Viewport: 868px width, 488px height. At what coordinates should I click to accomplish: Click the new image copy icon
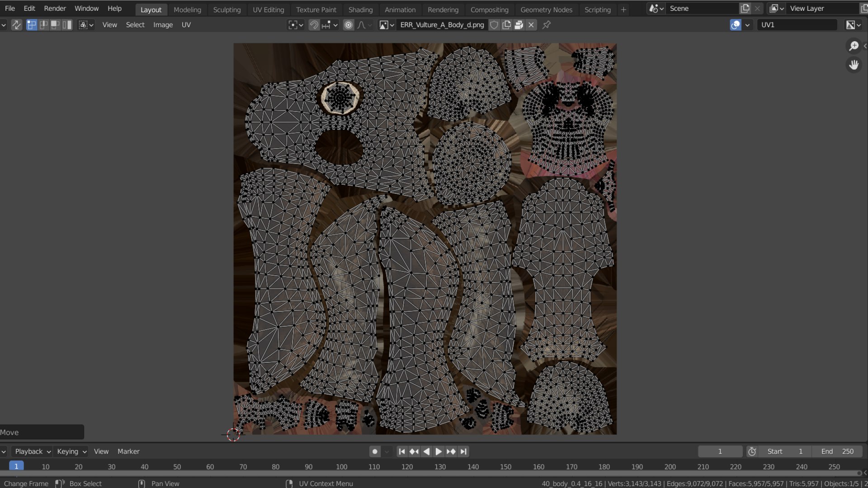506,25
